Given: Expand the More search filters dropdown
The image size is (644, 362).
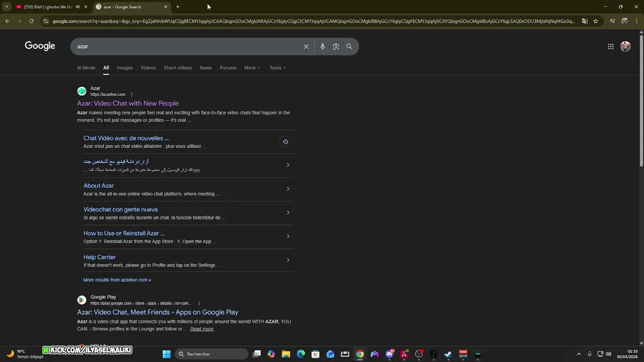Looking at the screenshot, I should pyautogui.click(x=252, y=68).
